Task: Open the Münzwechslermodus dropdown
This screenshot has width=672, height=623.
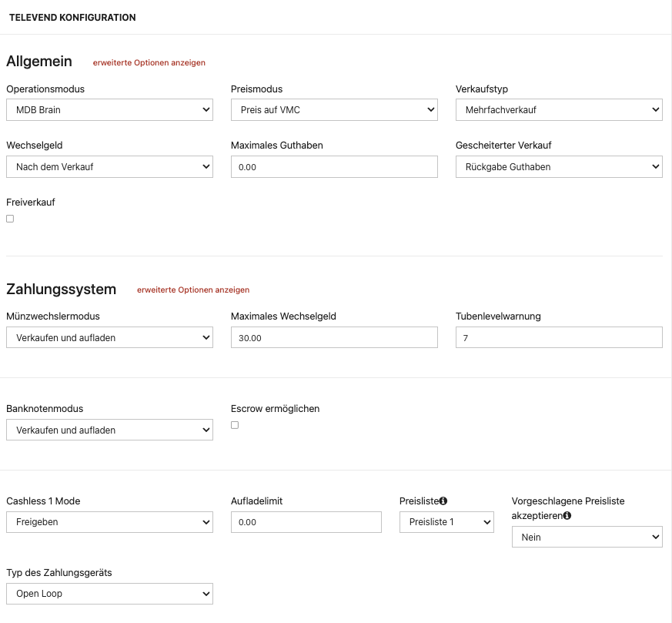Action: click(x=109, y=338)
